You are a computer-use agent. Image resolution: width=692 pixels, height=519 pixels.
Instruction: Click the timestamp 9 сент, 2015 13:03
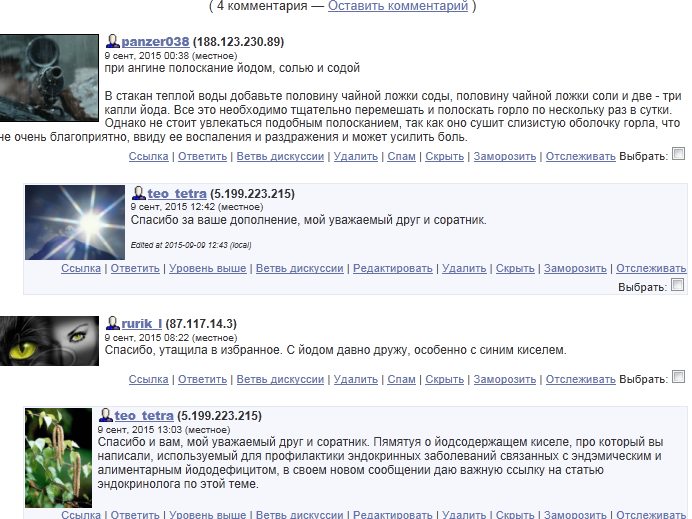click(x=140, y=429)
